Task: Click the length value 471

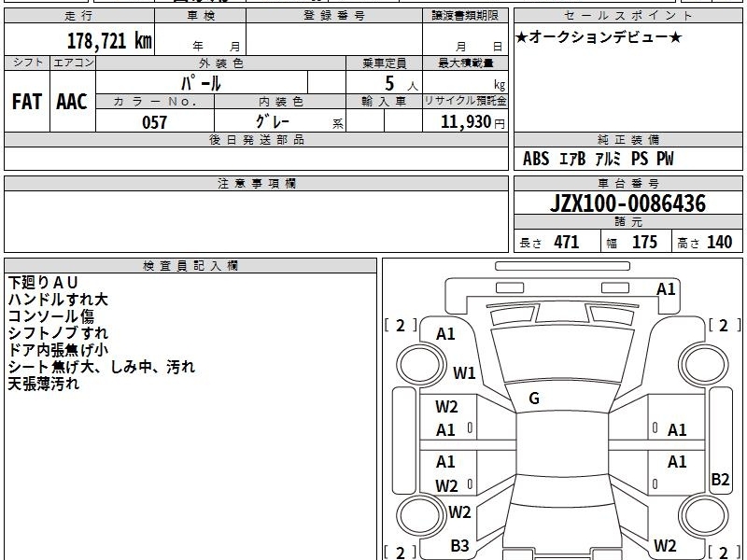Action: tap(567, 242)
